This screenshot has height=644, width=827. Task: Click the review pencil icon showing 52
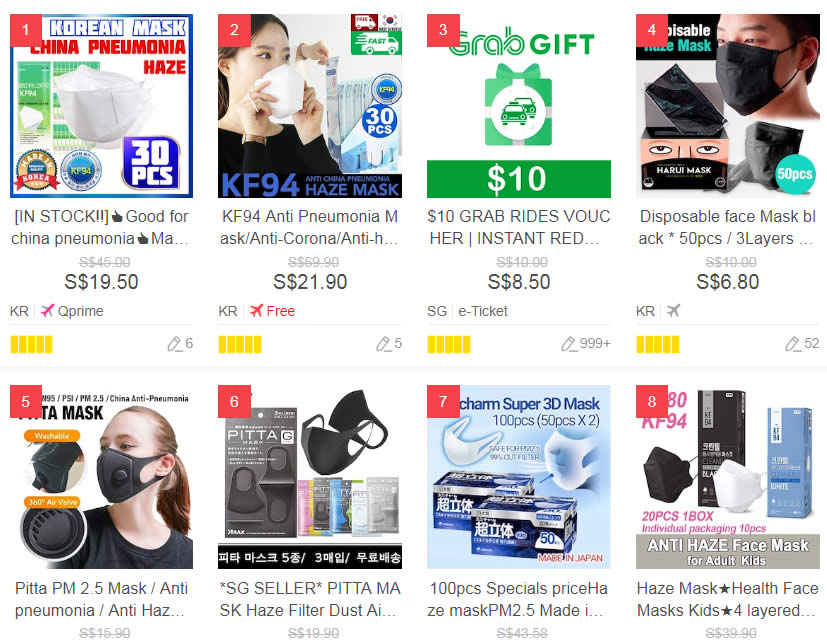[x=792, y=344]
